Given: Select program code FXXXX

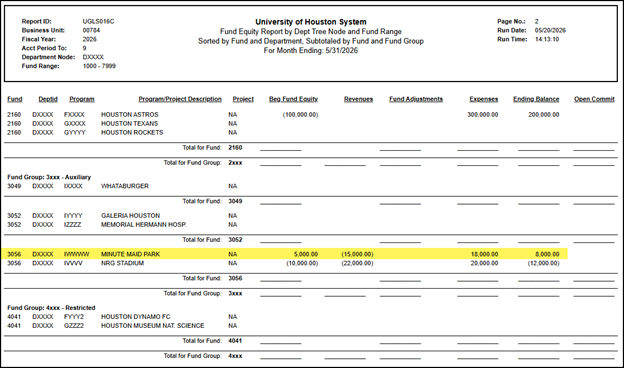Looking at the screenshot, I should click(74, 115).
